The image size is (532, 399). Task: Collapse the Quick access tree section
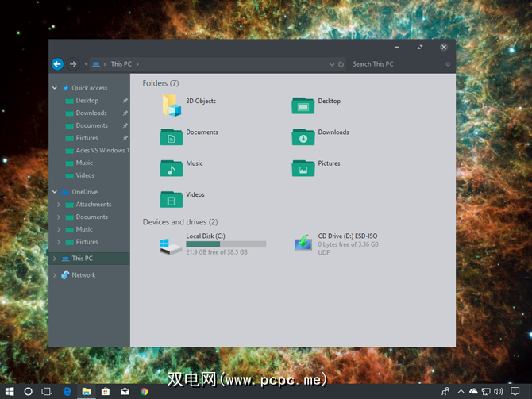[55, 88]
